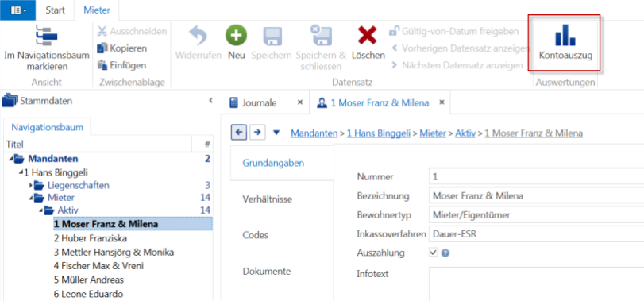
Task: Select tenant 2 Huber Franziska
Action: (90, 238)
